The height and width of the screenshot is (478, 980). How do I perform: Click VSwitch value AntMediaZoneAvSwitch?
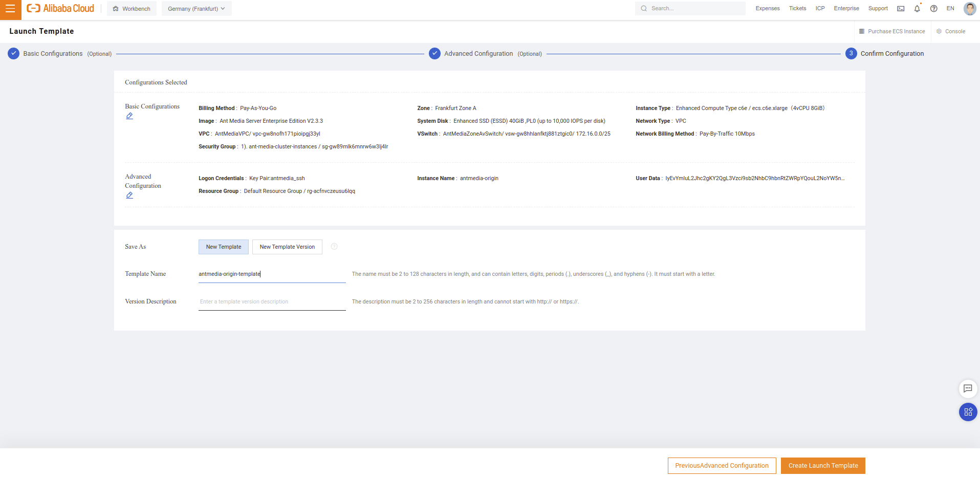coord(527,134)
